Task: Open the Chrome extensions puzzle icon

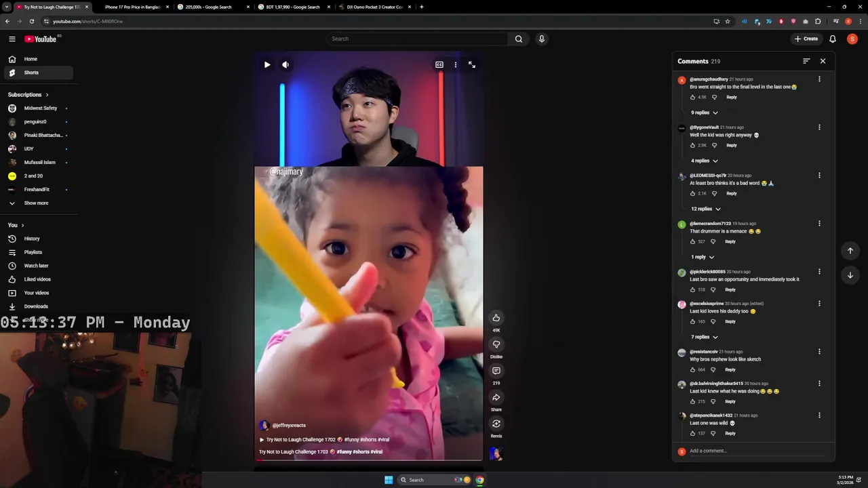Action: pos(818,21)
